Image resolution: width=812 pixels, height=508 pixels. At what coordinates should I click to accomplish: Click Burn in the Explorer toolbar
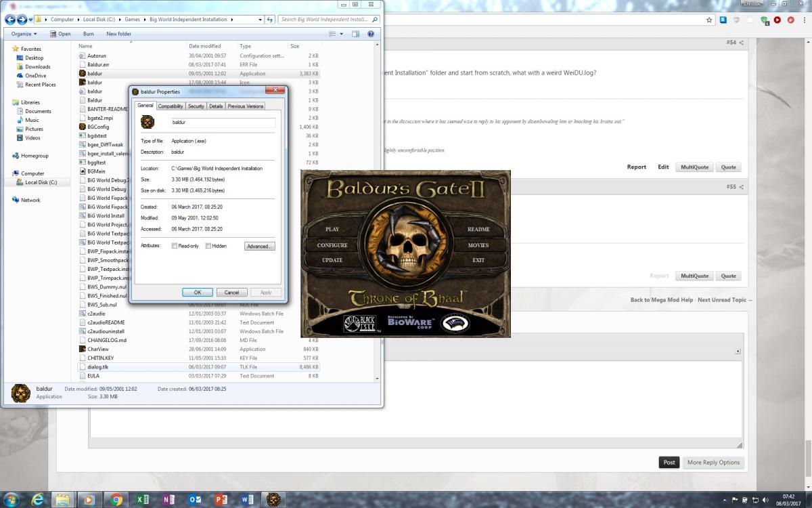coord(89,34)
